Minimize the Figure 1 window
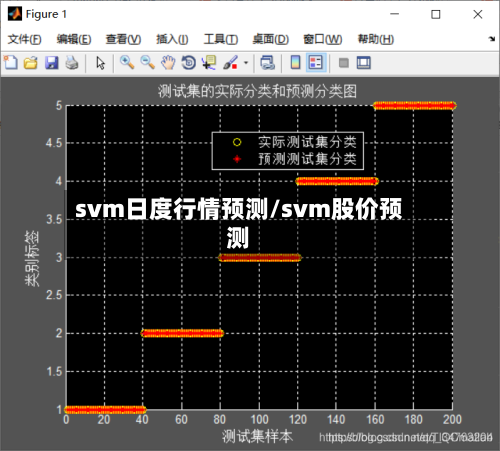The width and height of the screenshot is (500, 451). click(x=395, y=14)
